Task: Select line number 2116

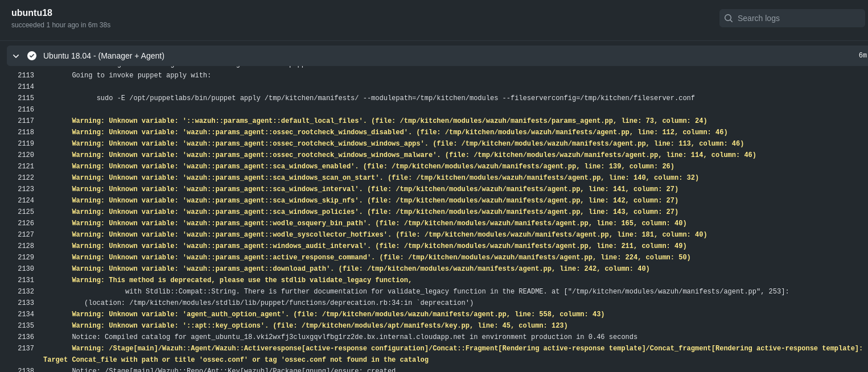Action: click(x=26, y=110)
